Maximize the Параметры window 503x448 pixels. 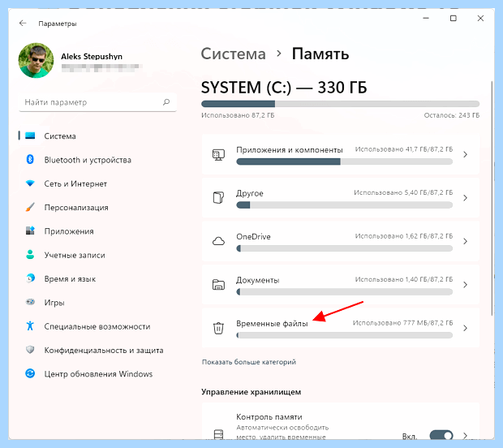[x=453, y=19]
